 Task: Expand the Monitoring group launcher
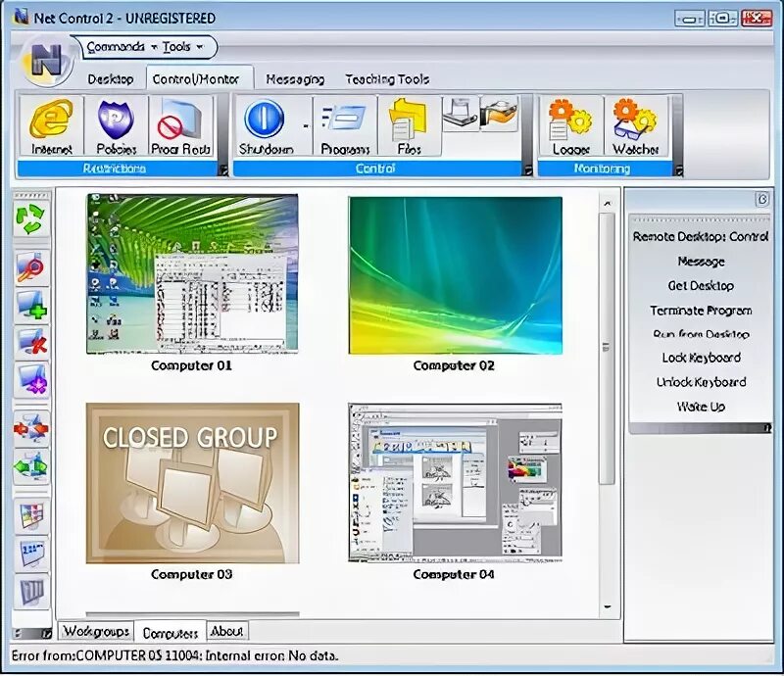pos(678,170)
